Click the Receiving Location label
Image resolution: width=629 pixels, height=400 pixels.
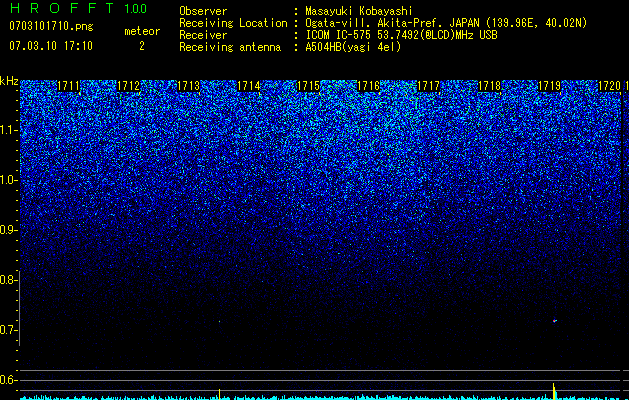(x=233, y=24)
